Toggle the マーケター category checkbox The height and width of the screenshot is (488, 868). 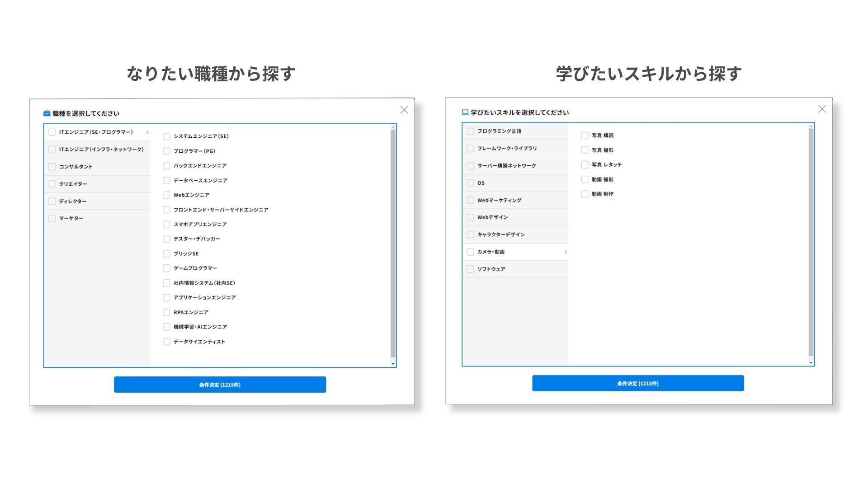[52, 219]
